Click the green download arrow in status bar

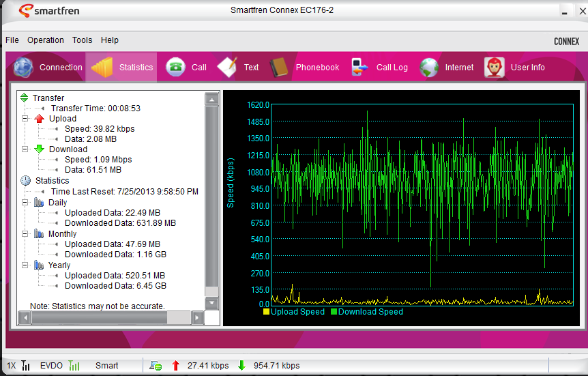pos(242,366)
